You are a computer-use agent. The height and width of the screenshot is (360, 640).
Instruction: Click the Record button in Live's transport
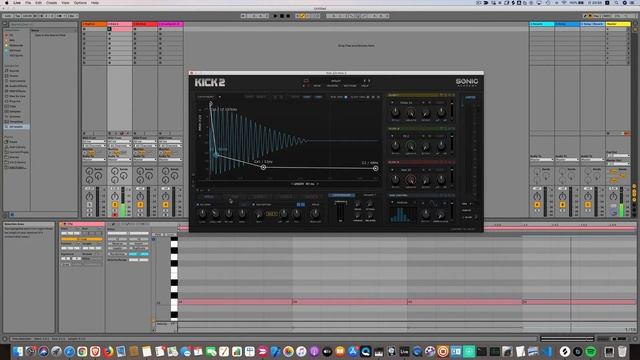click(x=288, y=16)
